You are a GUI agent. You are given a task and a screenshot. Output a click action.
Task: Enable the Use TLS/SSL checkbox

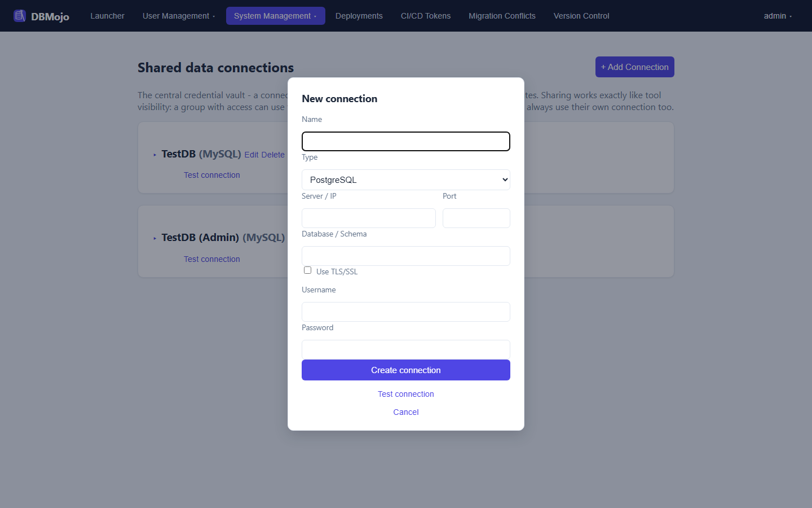pyautogui.click(x=308, y=270)
